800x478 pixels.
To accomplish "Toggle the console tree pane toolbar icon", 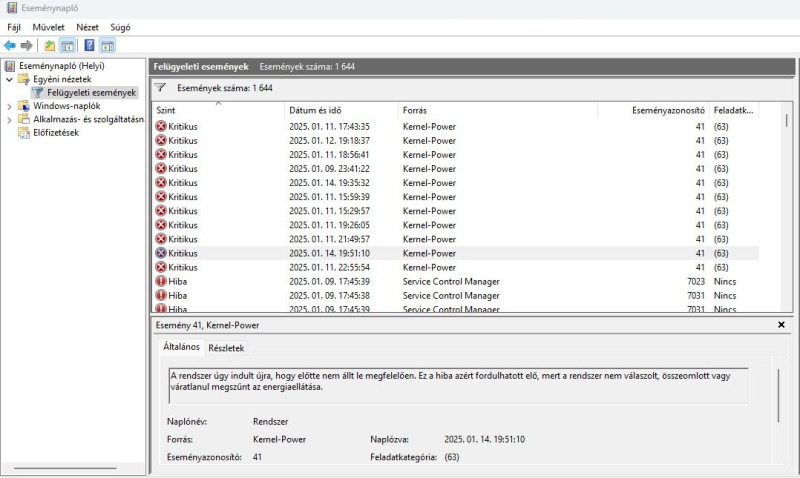I will (x=67, y=46).
